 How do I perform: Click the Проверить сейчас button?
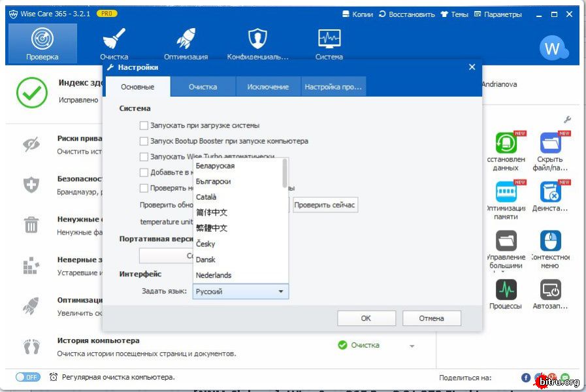click(x=325, y=204)
